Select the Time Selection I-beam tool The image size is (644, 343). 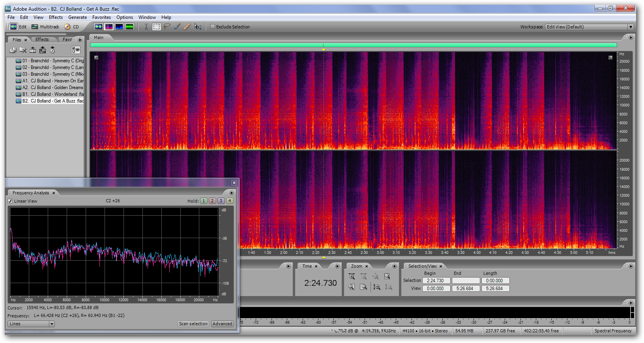tap(146, 27)
